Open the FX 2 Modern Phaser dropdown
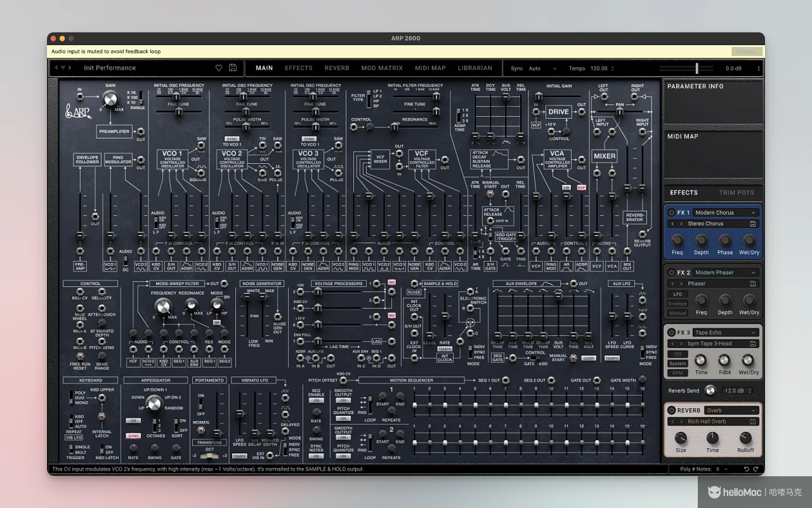The image size is (812, 508). coord(725,272)
